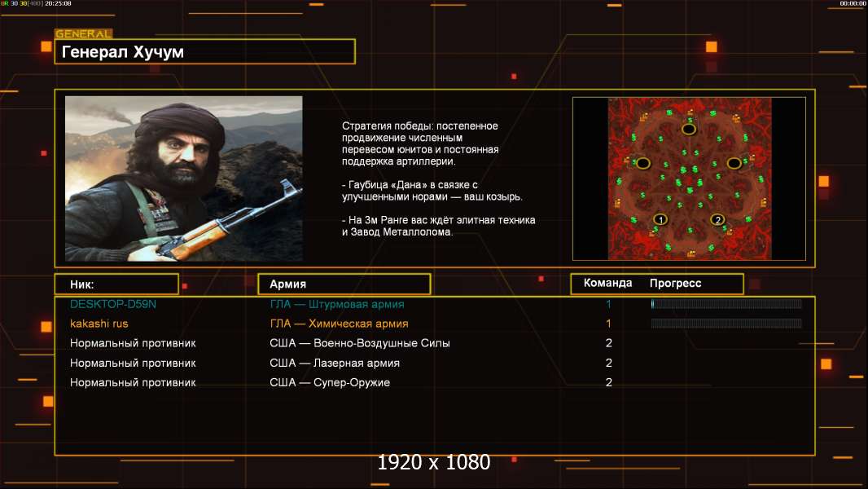The height and width of the screenshot is (489, 868).
Task: Select the empty top start slot on minimap
Action: [x=689, y=129]
